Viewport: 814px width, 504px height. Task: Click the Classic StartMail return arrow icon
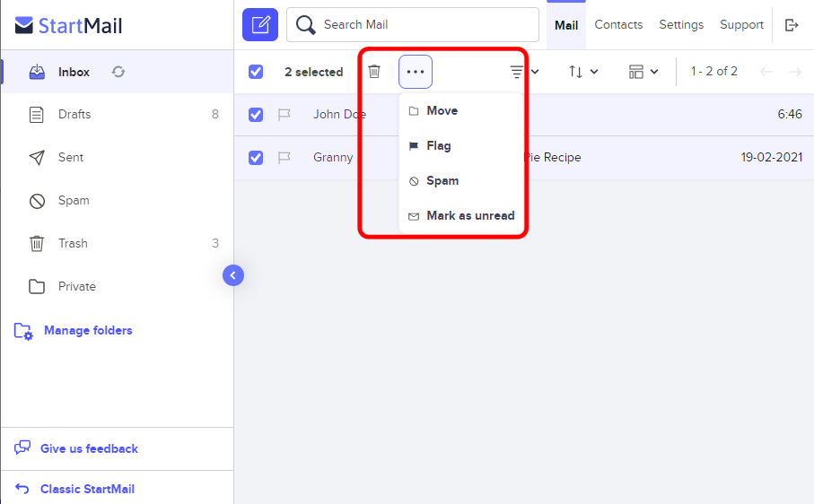(22, 489)
